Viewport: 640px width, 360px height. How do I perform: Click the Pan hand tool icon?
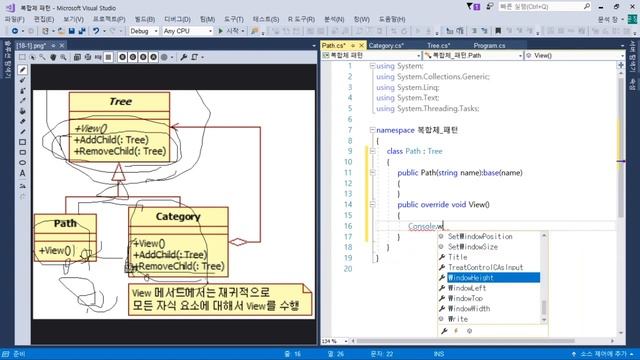pyautogui.click(x=53, y=57)
